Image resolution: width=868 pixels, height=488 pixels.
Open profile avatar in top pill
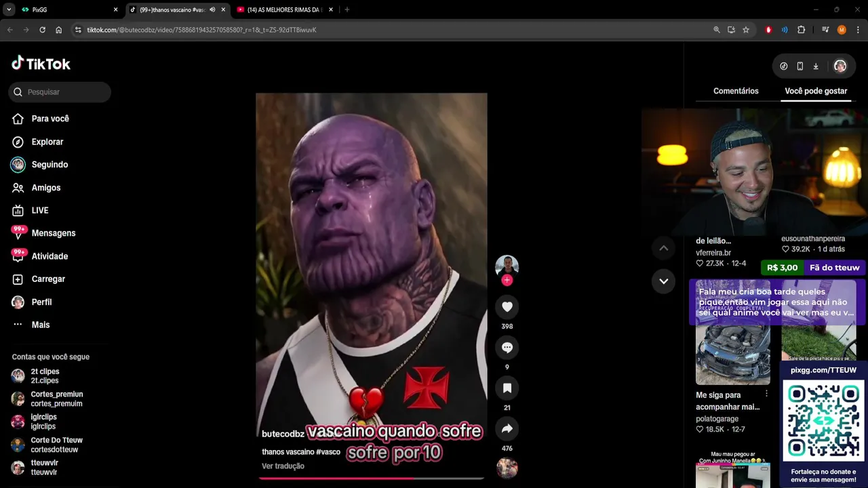tap(840, 66)
